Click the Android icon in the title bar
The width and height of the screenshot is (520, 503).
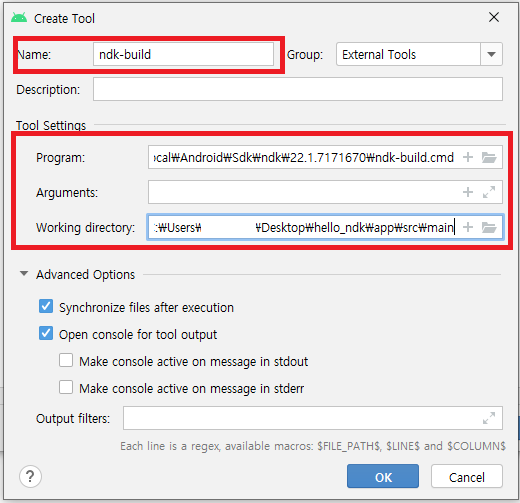tap(19, 18)
